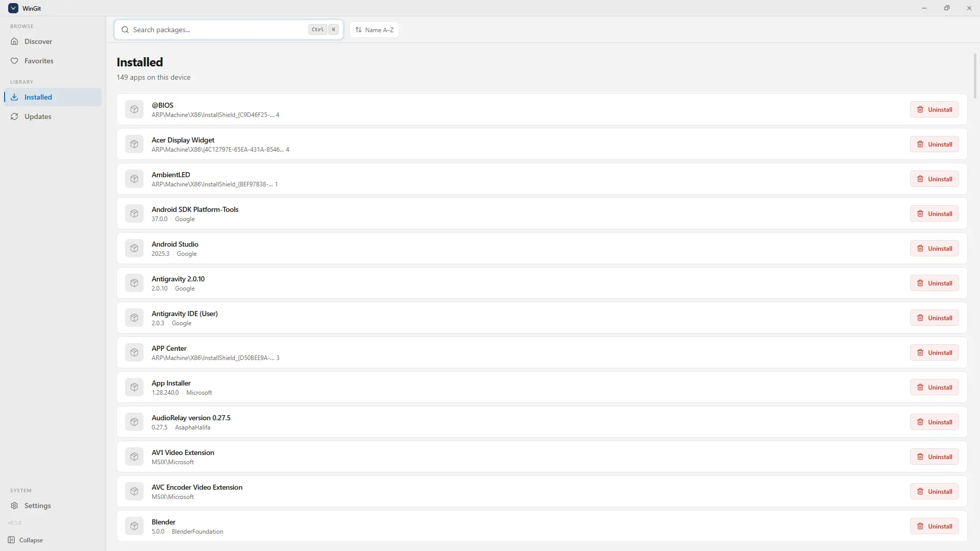Click the Antigravity 2.0.10 package icon
980x551 pixels.
pos(134,283)
